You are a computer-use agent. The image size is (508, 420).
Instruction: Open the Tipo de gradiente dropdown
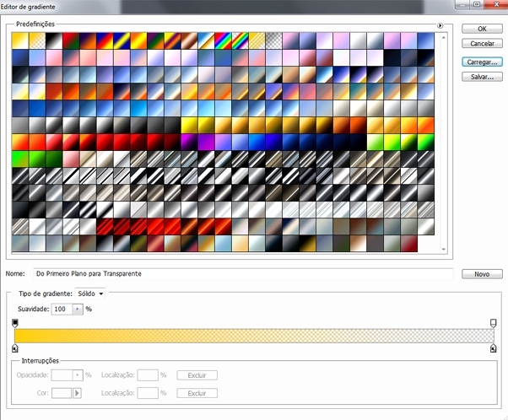90,293
